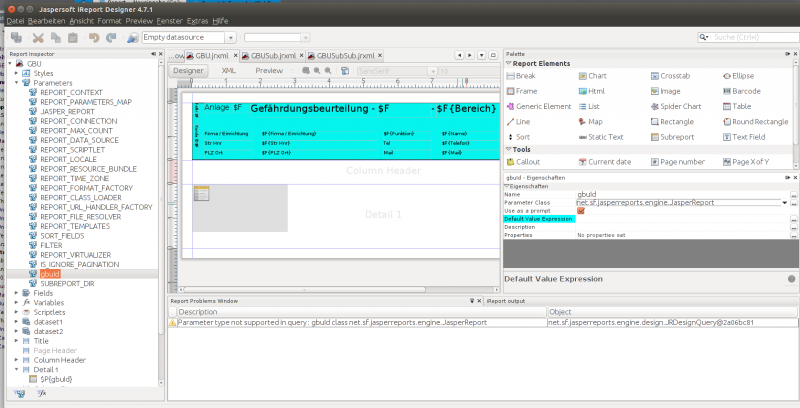
Task: Select the List palette element
Action: 589,107
